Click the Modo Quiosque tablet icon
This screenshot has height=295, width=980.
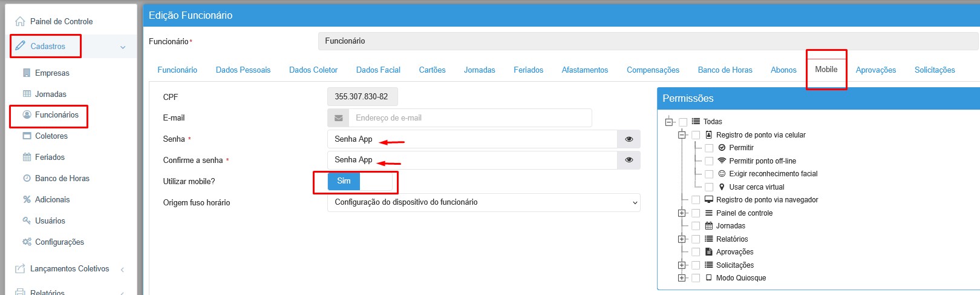point(709,278)
